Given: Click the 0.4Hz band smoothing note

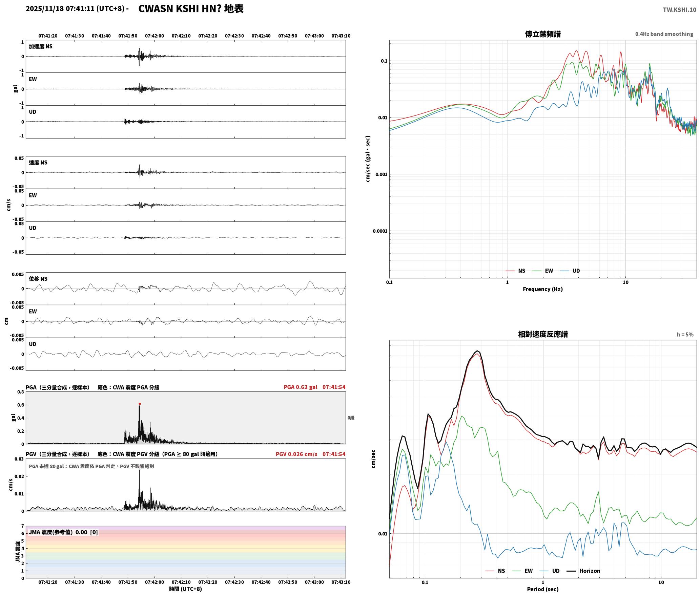Looking at the screenshot, I should 664,34.
